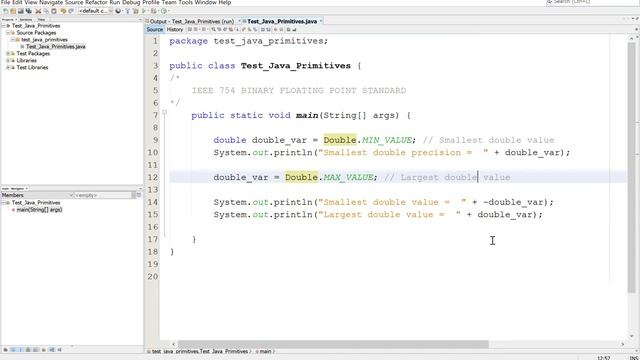Click the New Project toolbar icon
Viewport: 640px width, 360px height.
(x=13, y=11)
